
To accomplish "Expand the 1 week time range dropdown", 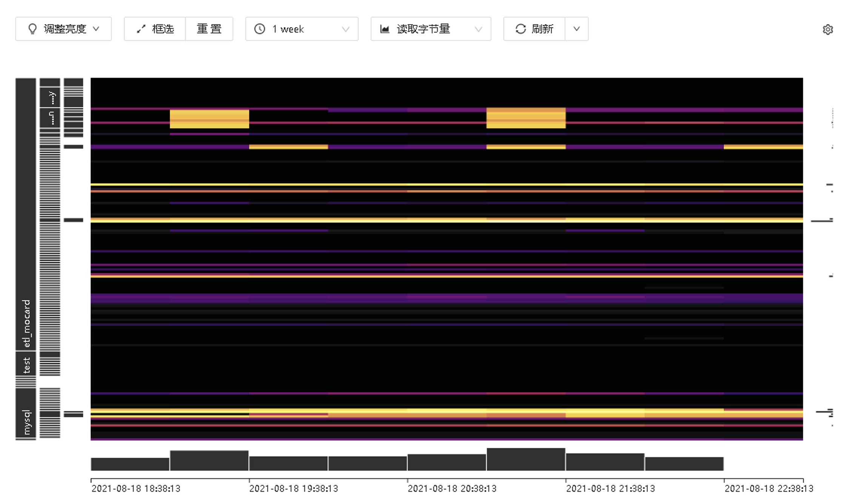I will pos(302,29).
